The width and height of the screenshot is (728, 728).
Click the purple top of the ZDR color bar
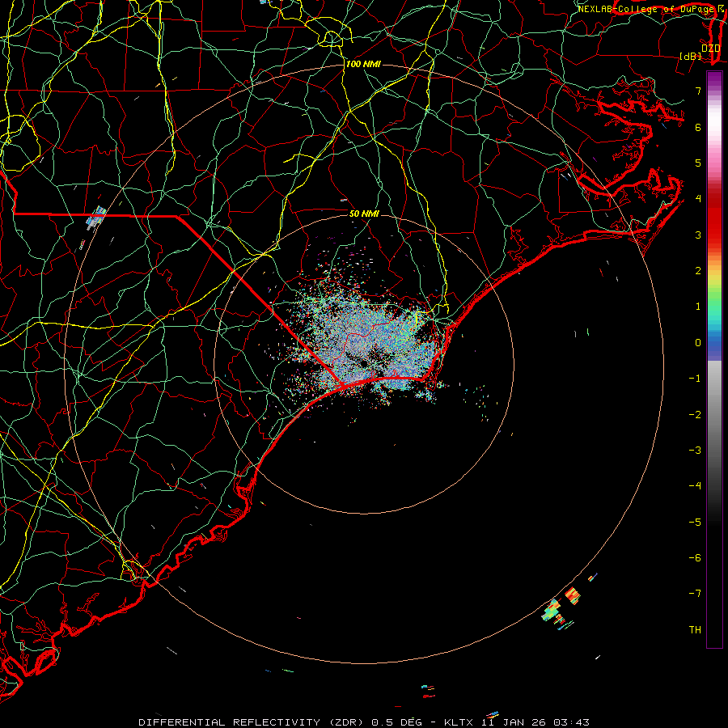pos(714,79)
